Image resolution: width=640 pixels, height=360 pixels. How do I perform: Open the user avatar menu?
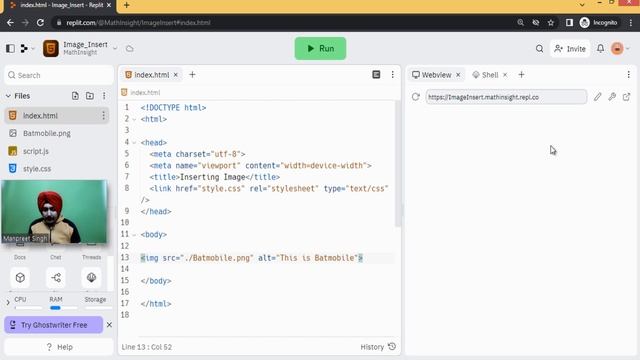pyautogui.click(x=617, y=49)
